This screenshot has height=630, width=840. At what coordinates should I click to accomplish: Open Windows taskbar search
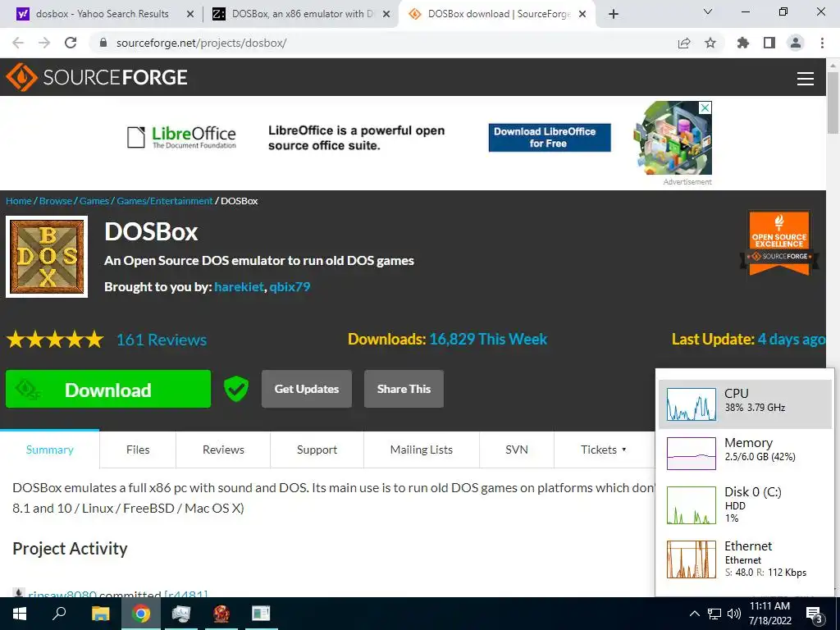(59, 614)
